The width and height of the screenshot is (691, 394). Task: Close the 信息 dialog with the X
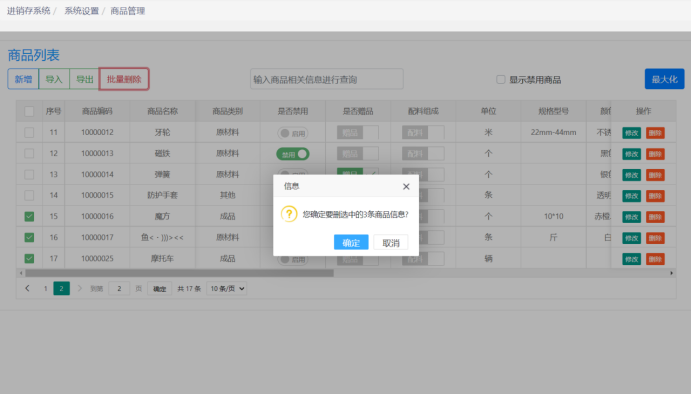[x=406, y=187]
